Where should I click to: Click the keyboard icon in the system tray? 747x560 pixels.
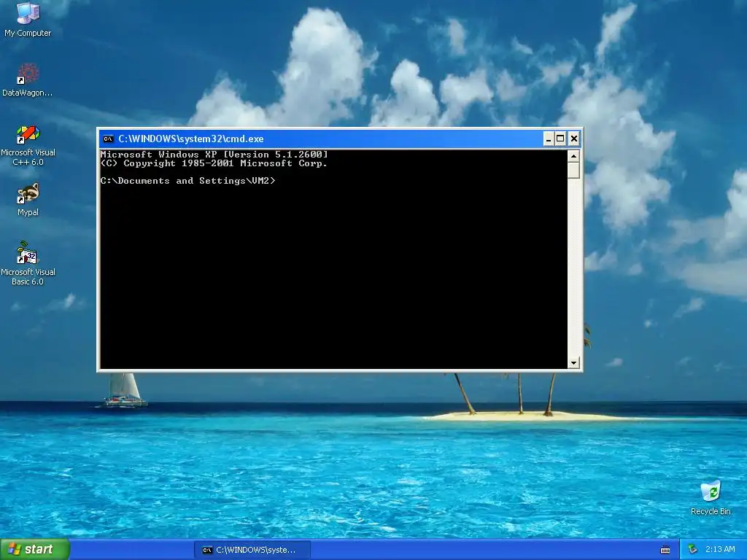665,550
